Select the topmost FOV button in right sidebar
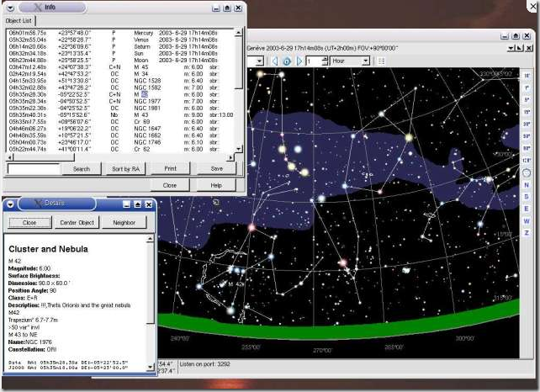540x392 pixels. coord(527,76)
